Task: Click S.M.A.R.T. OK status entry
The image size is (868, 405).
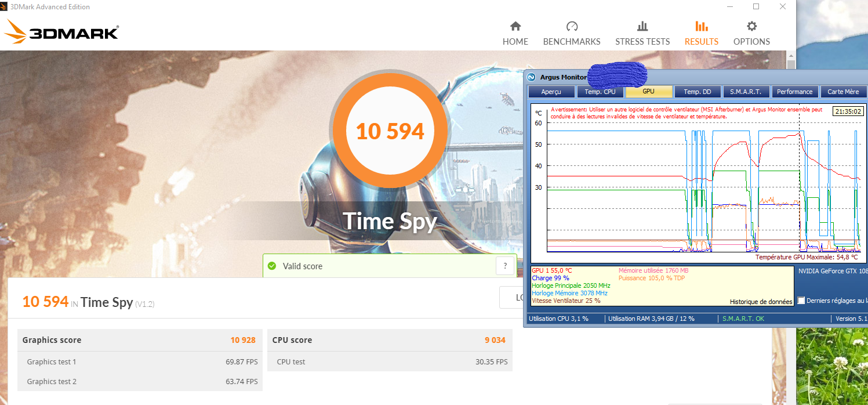Action: tap(743, 319)
